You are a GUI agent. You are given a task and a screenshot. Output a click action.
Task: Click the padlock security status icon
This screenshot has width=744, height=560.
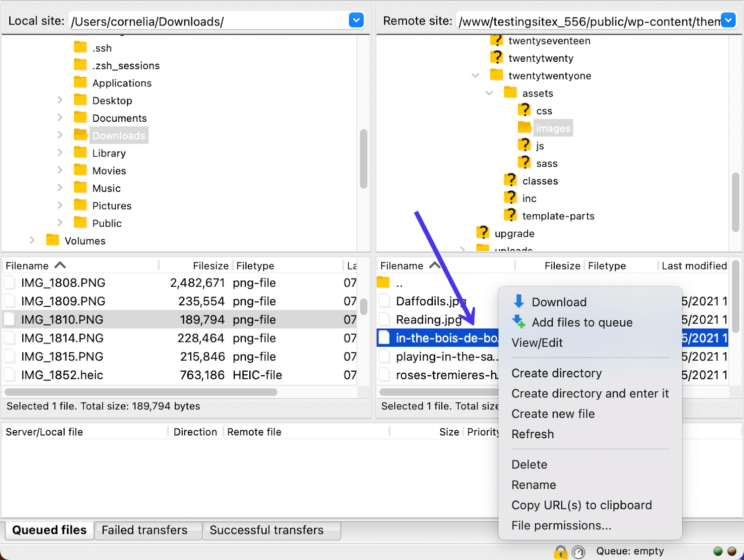coord(561,552)
